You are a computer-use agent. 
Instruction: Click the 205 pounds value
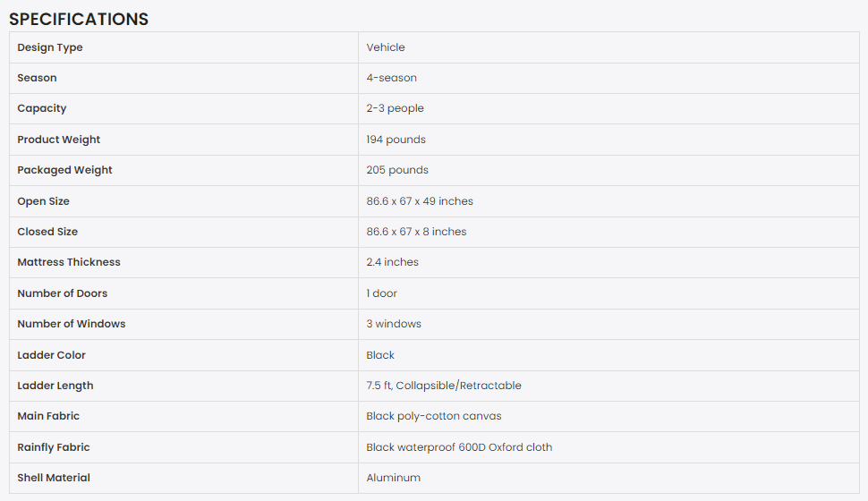(397, 170)
